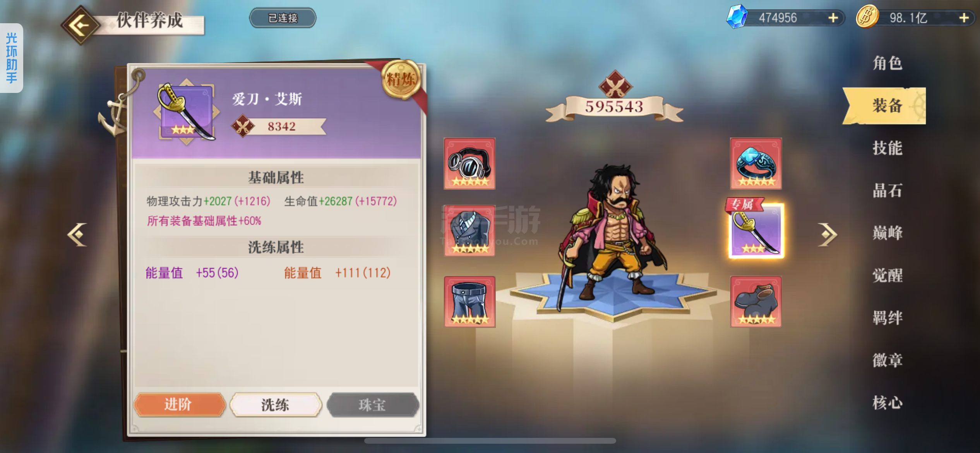Select the suit jacket equipment slot
This screenshot has height=453, width=980.
click(x=469, y=231)
